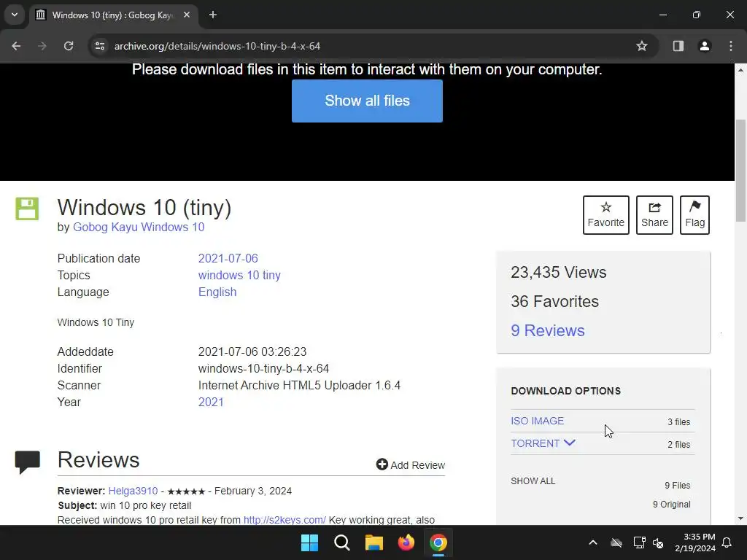
Task: Show hidden system tray icons
Action: 592,542
